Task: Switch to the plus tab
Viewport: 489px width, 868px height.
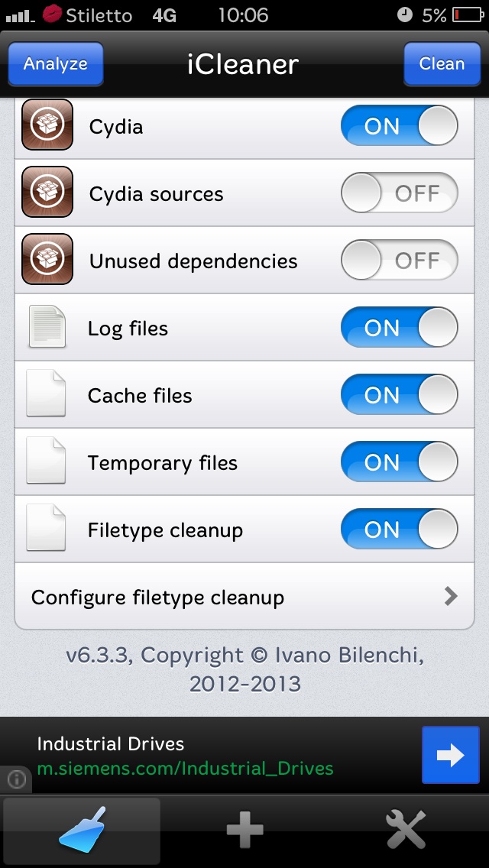Action: [x=244, y=830]
